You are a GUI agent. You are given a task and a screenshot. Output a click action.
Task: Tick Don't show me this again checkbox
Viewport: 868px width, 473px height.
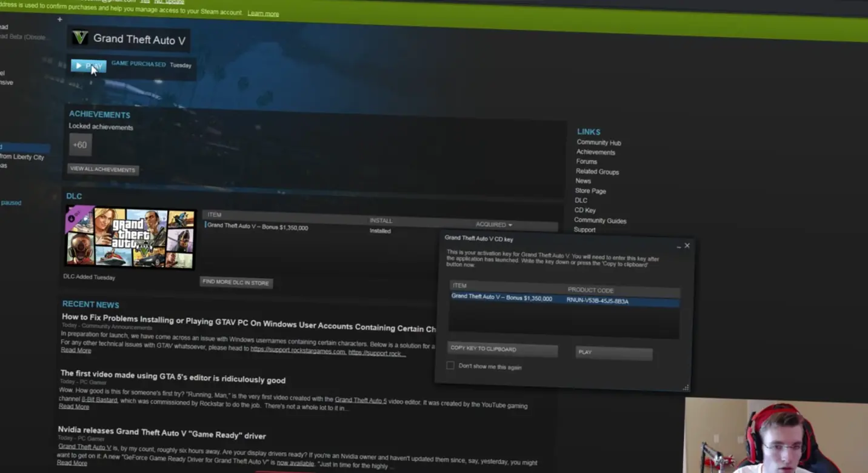(x=450, y=365)
